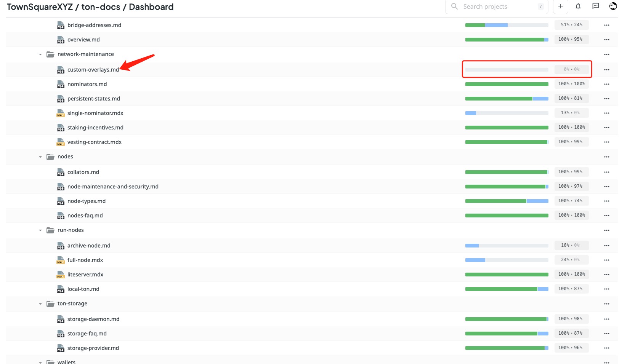Open more options for custom-overlays.md

[x=607, y=70]
